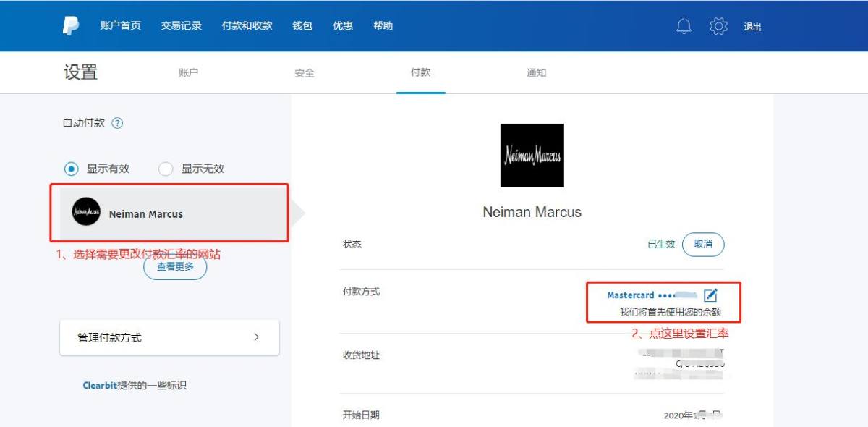The height and width of the screenshot is (427, 868).
Task: Click the PayPal logo icon
Action: pos(71,25)
